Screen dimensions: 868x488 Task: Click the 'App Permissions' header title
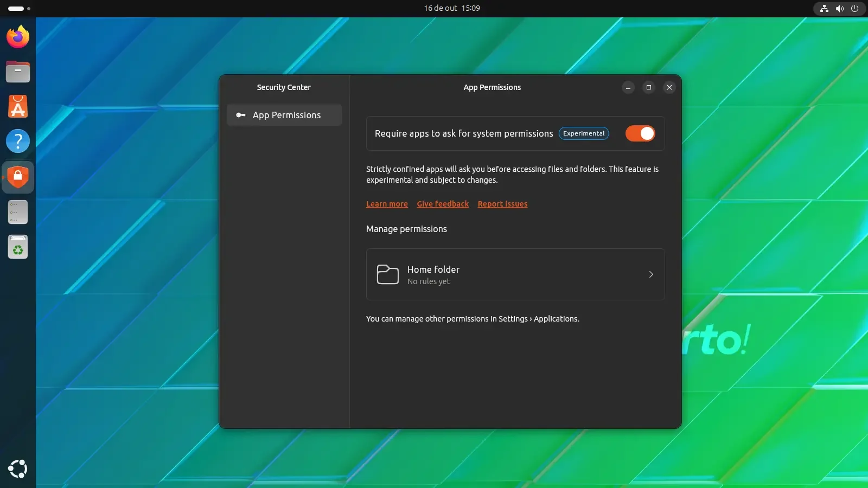(x=492, y=87)
